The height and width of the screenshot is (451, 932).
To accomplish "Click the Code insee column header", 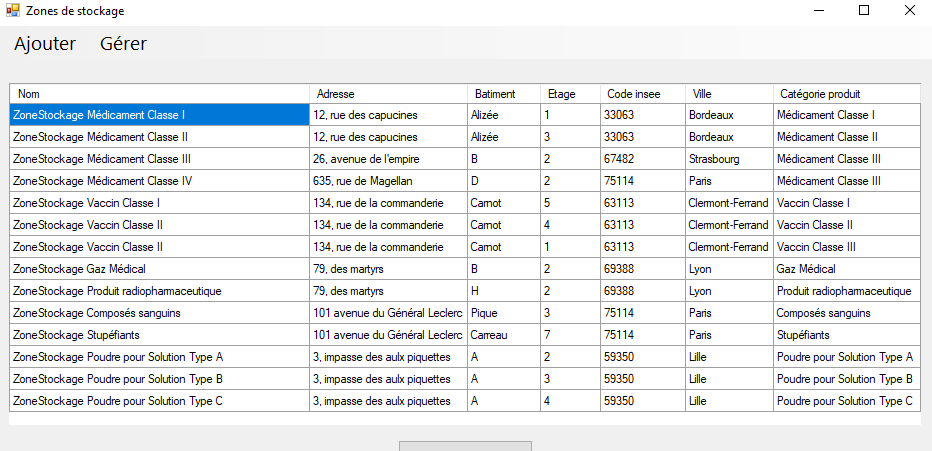I will (x=642, y=94).
